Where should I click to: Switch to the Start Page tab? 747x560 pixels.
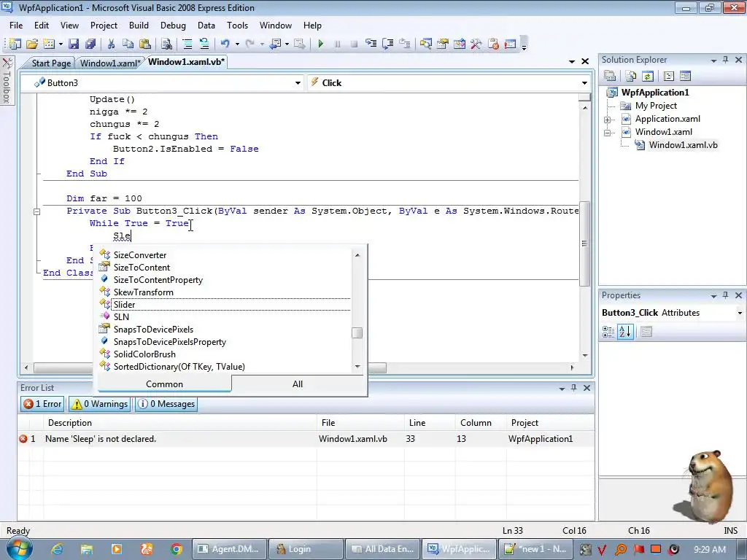click(51, 63)
